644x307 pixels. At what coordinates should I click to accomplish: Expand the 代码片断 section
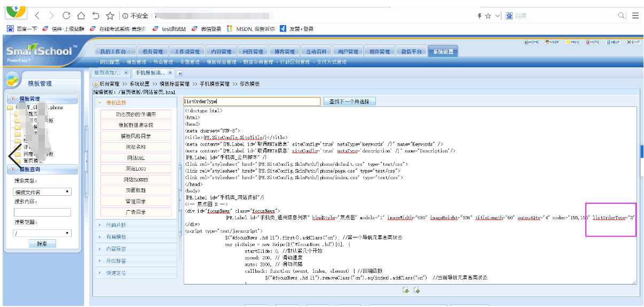pos(115,225)
